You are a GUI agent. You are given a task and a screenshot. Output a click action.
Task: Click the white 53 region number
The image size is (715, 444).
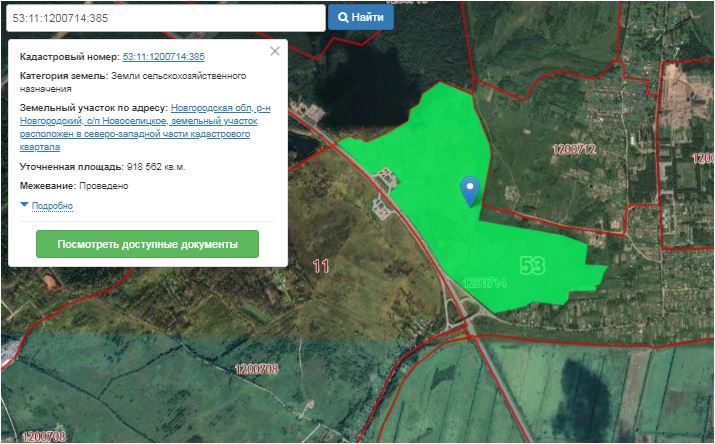click(532, 265)
